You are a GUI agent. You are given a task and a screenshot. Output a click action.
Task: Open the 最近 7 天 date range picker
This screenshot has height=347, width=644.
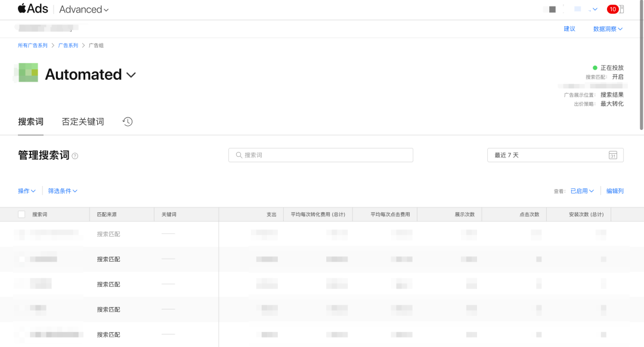[555, 155]
